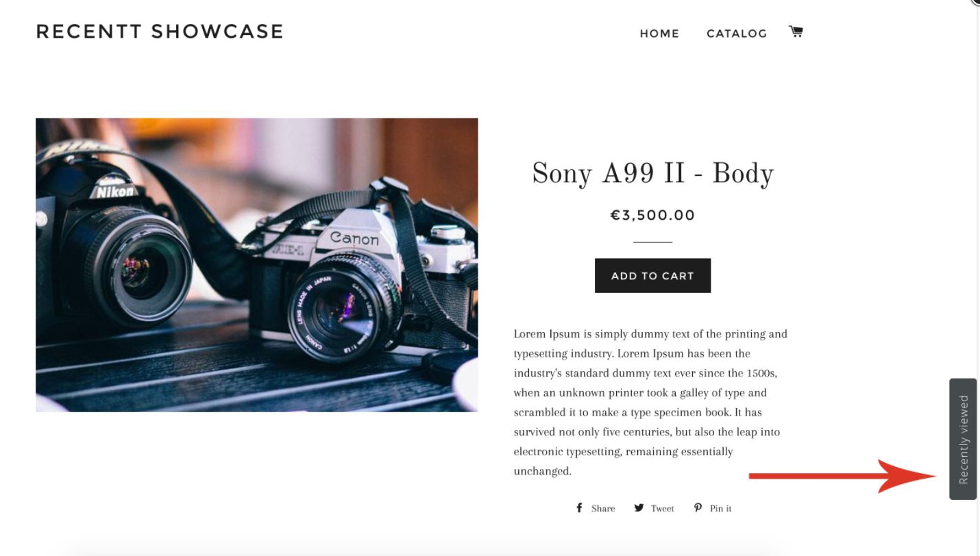Click the Lorem Ipsum description paragraph
The image size is (980, 556).
pos(651,403)
